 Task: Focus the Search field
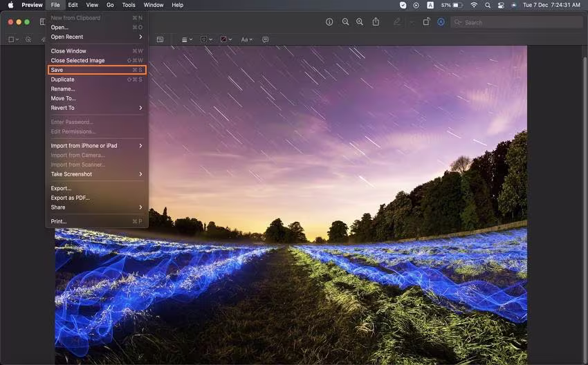point(517,23)
